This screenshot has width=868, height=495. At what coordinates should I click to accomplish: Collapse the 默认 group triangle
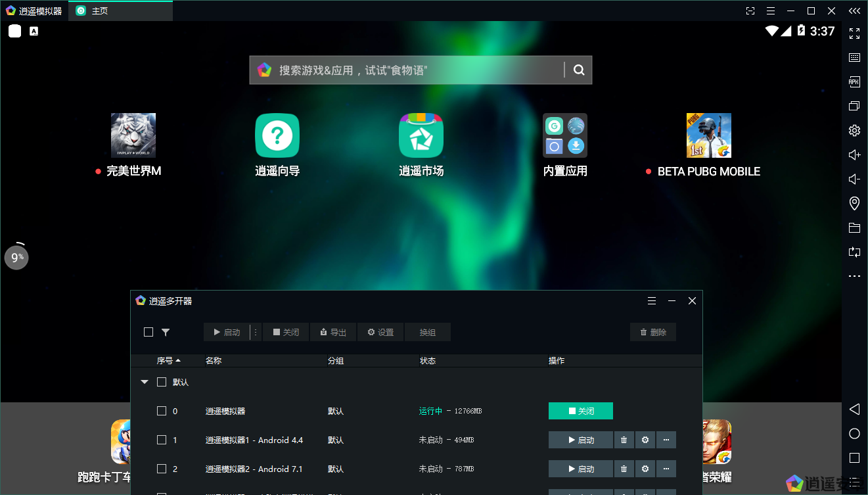pos(145,382)
